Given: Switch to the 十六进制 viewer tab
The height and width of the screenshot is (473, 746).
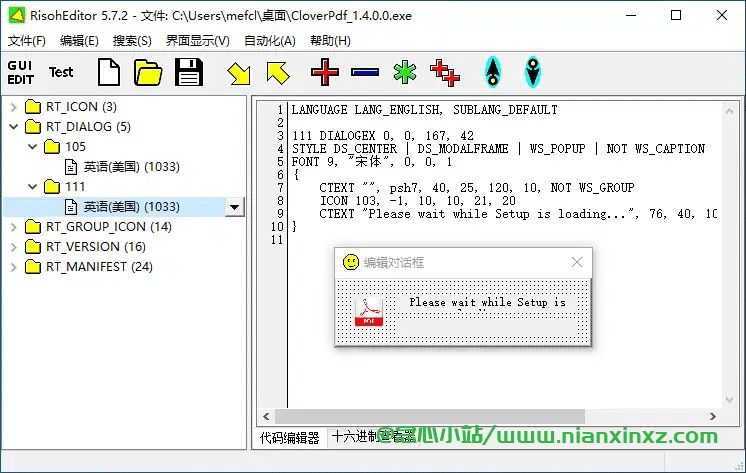Looking at the screenshot, I should pyautogui.click(x=373, y=437).
